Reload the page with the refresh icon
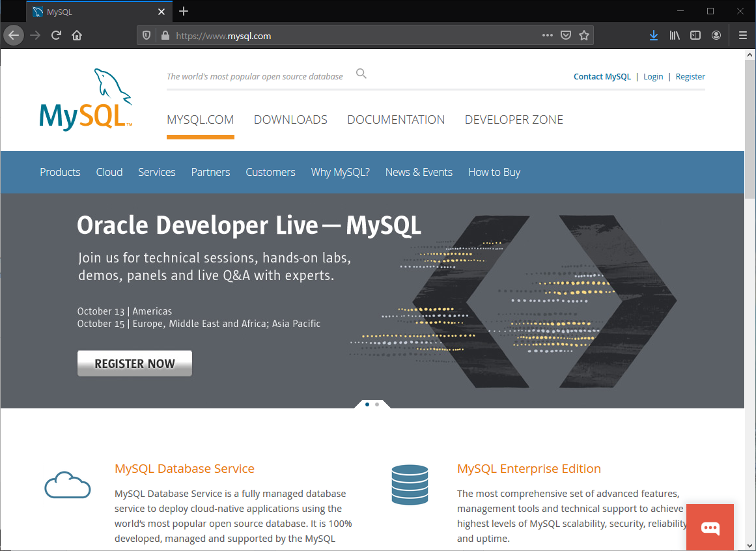The height and width of the screenshot is (551, 756). (56, 35)
